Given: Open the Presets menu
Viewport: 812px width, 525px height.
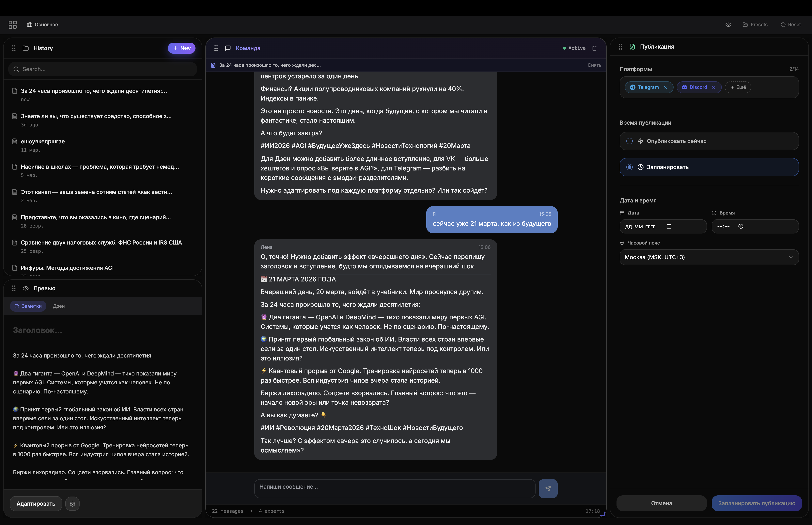Looking at the screenshot, I should point(755,24).
